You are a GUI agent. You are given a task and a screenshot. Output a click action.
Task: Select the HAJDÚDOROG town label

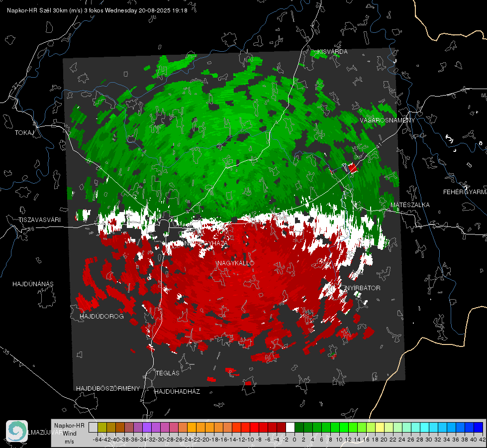tap(101, 316)
